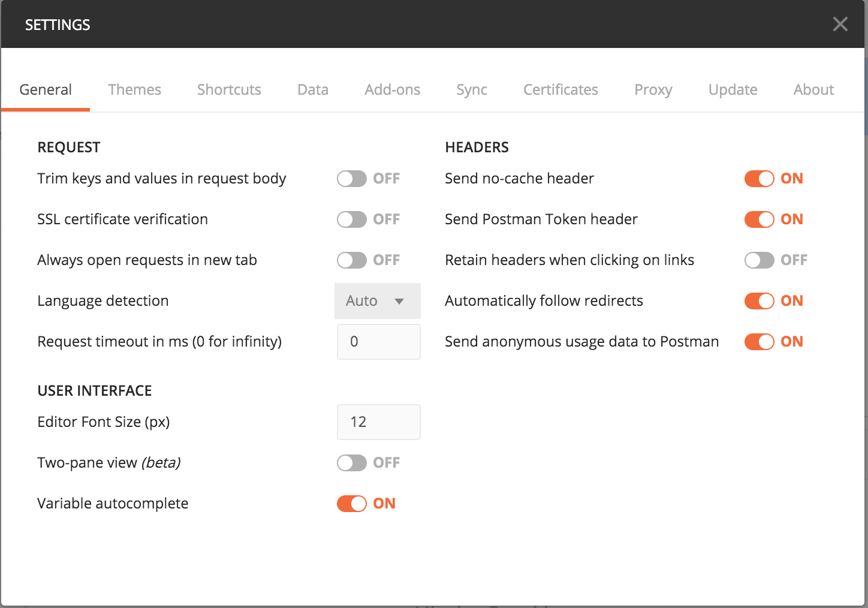Open the Shortcuts settings tab
Screen dimensions: 868x608
228,89
